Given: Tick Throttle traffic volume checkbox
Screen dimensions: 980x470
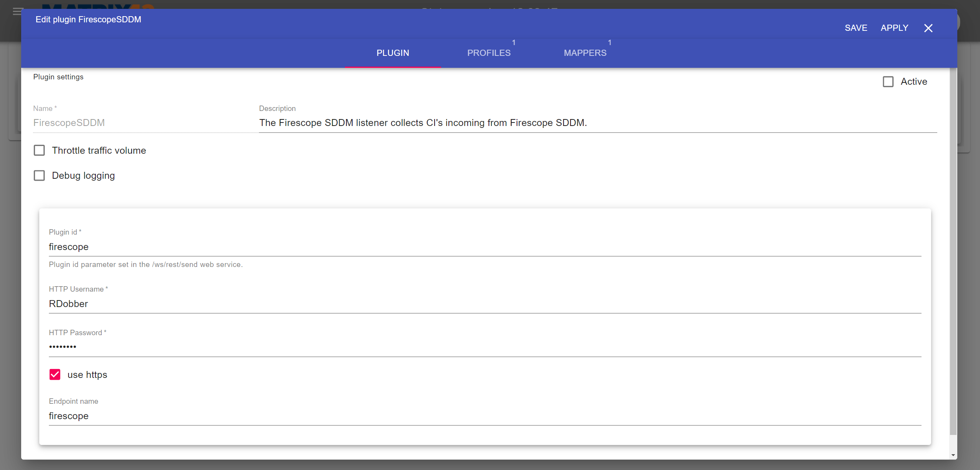Looking at the screenshot, I should pyautogui.click(x=39, y=150).
